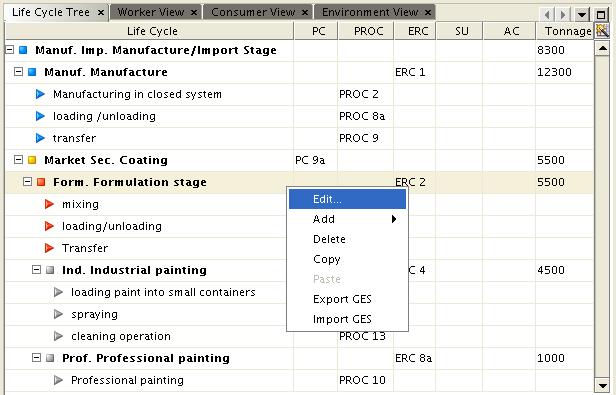
Task: Collapse the Market Sec. Coating node
Action: pos(18,160)
